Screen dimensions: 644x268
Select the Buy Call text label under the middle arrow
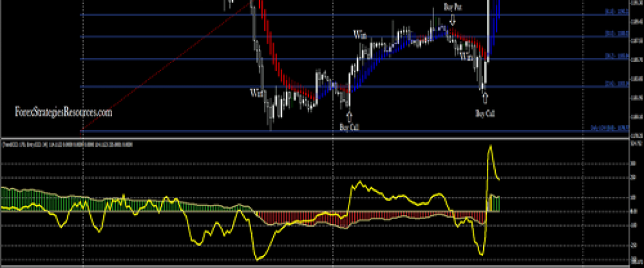pos(349,127)
